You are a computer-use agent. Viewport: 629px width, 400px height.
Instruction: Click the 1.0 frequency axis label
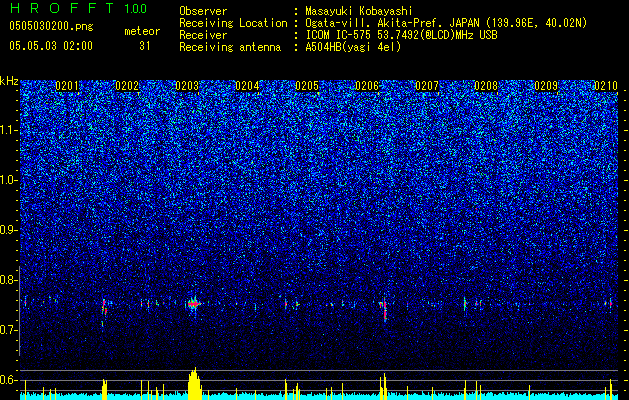pyautogui.click(x=9, y=181)
